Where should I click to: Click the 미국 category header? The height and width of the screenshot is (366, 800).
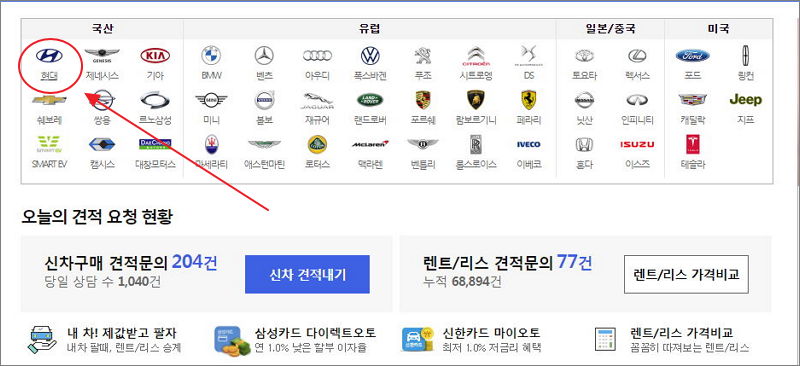coord(718,29)
